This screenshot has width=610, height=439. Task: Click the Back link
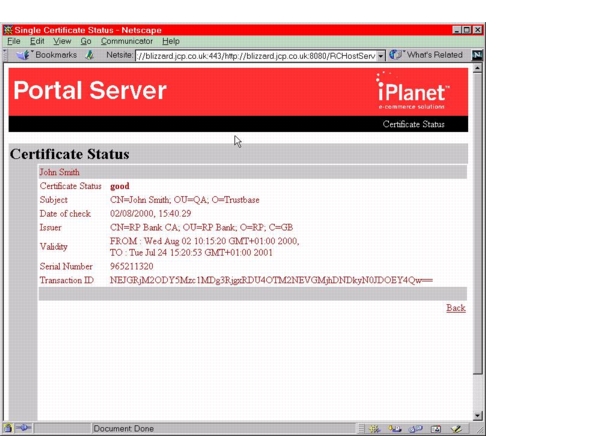coord(456,308)
